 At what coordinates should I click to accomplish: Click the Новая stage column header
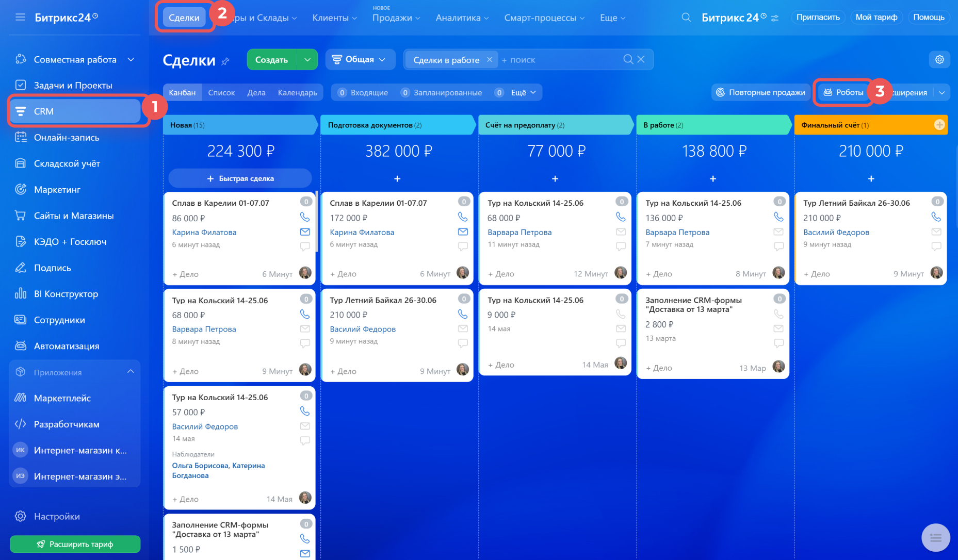(240, 125)
